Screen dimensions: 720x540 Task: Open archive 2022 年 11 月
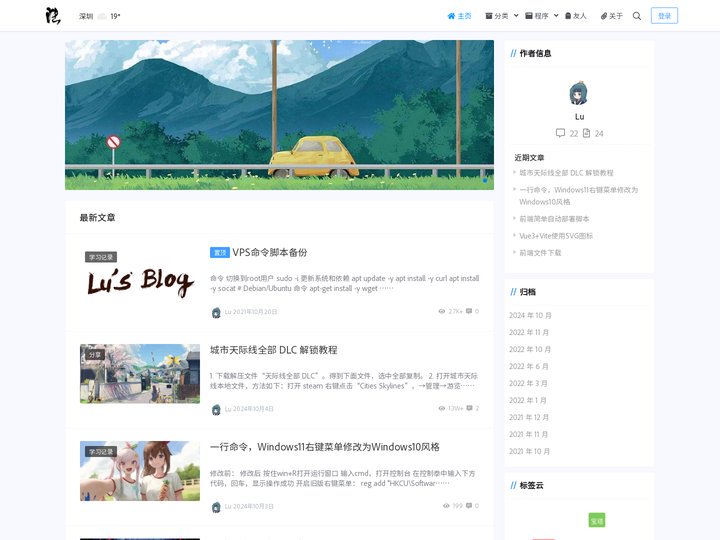click(x=529, y=332)
